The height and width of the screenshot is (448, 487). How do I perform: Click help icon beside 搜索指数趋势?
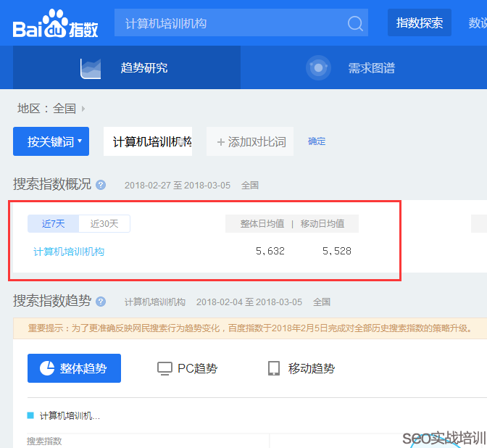pyautogui.click(x=101, y=302)
